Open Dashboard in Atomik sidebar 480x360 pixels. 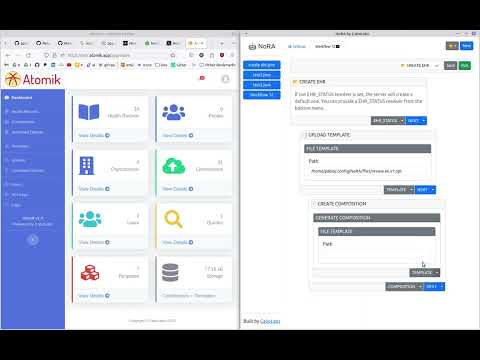pos(19,98)
